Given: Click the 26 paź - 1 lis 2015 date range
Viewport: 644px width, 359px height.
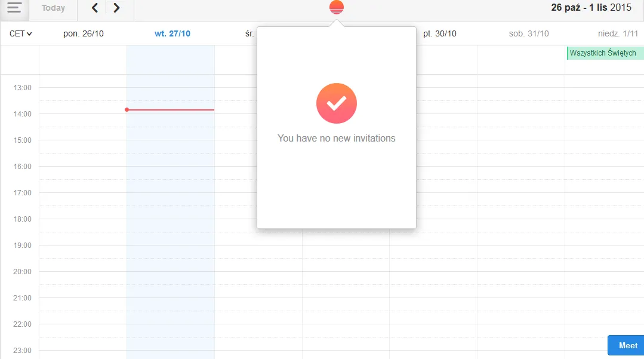Looking at the screenshot, I should pos(591,8).
